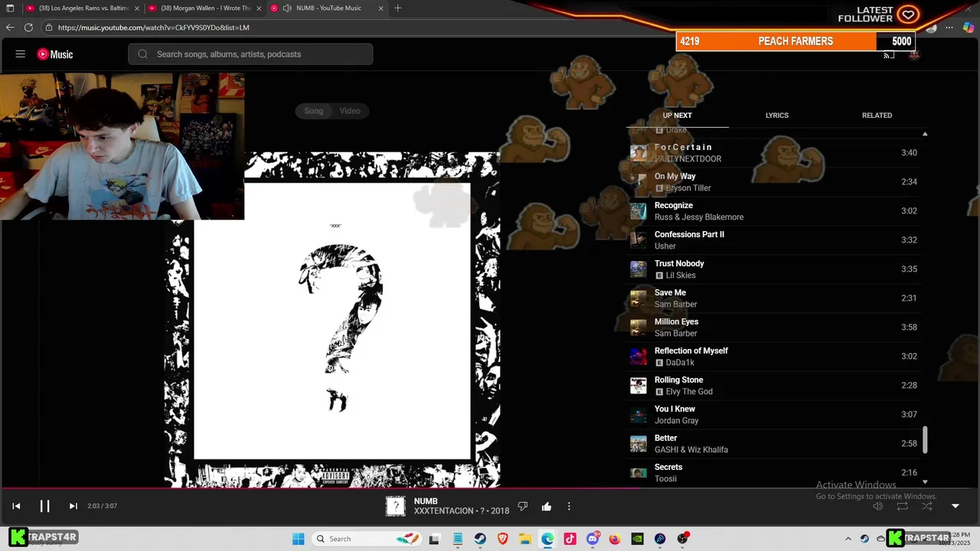Play Million Eyes by Sam Barber
This screenshot has height=551, width=980.
click(x=773, y=328)
